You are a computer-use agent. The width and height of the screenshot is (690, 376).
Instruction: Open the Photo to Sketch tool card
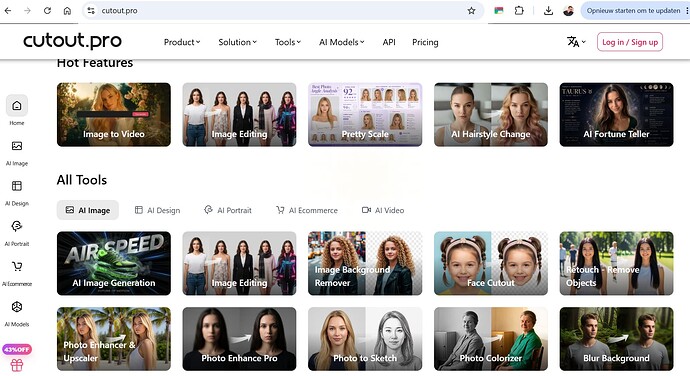[x=365, y=339]
